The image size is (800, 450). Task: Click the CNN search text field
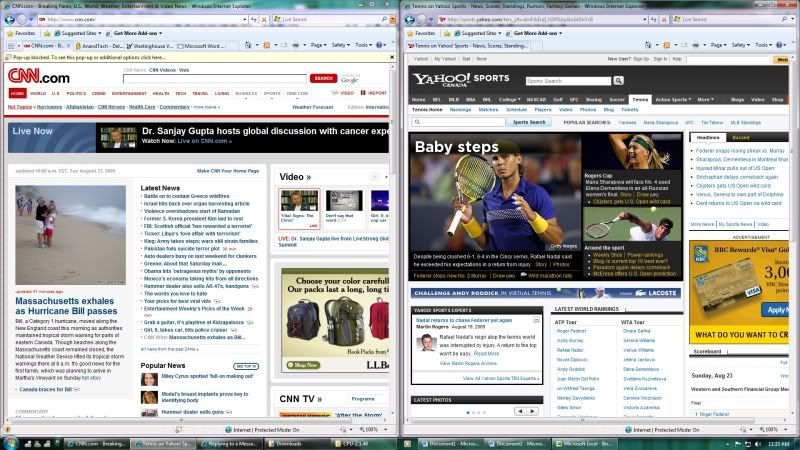point(215,79)
